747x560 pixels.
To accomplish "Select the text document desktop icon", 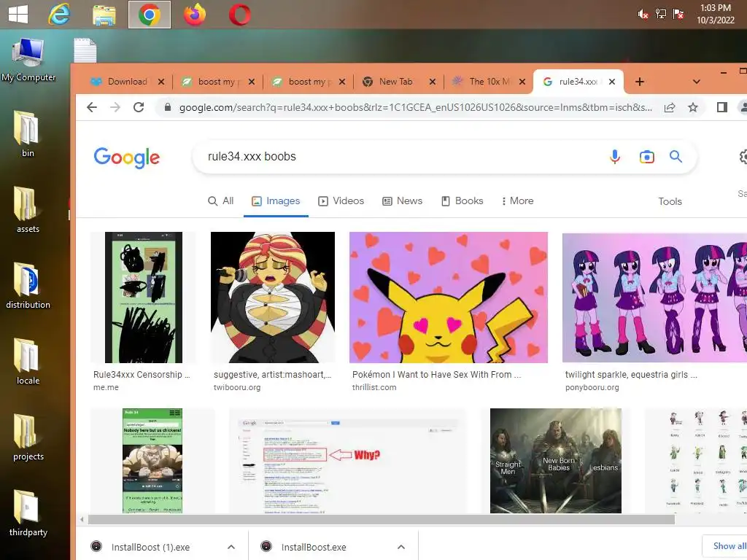I will tap(85, 50).
